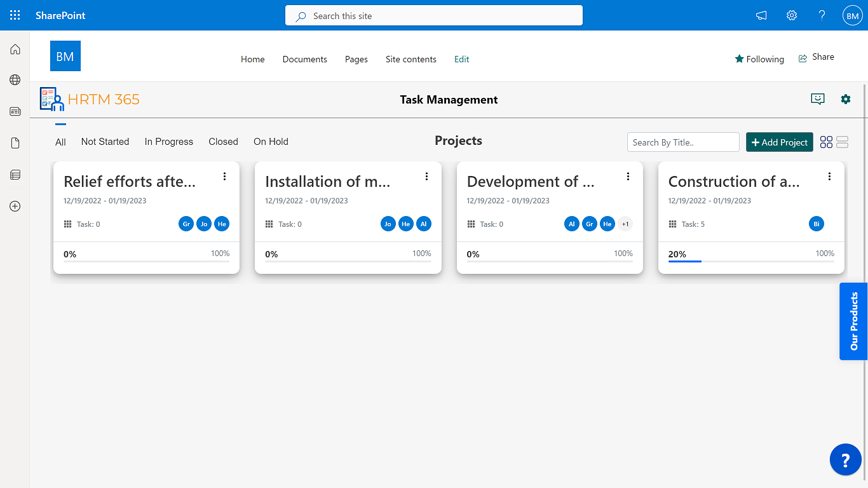868x488 pixels.
Task: Expand the +1 more members badge
Action: point(625,224)
